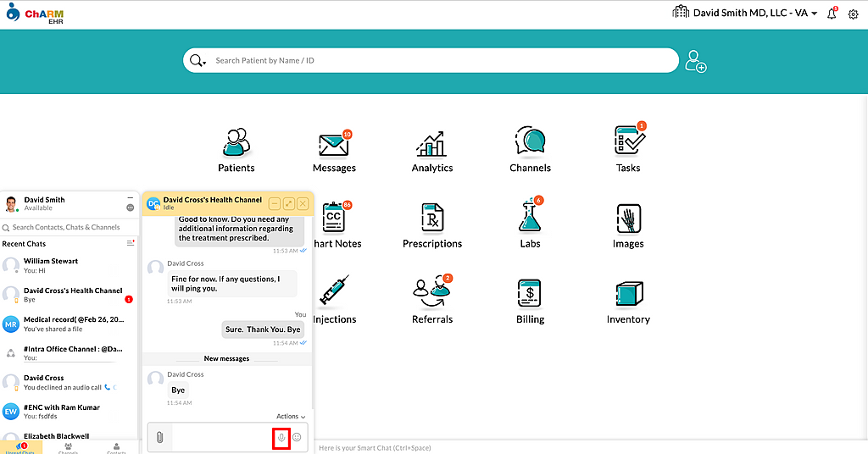
Task: Expand the Actions dropdown in chat
Action: tap(290, 417)
